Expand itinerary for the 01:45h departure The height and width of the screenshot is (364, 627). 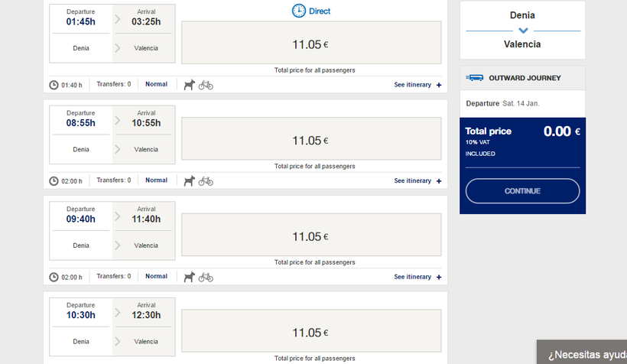tap(417, 85)
